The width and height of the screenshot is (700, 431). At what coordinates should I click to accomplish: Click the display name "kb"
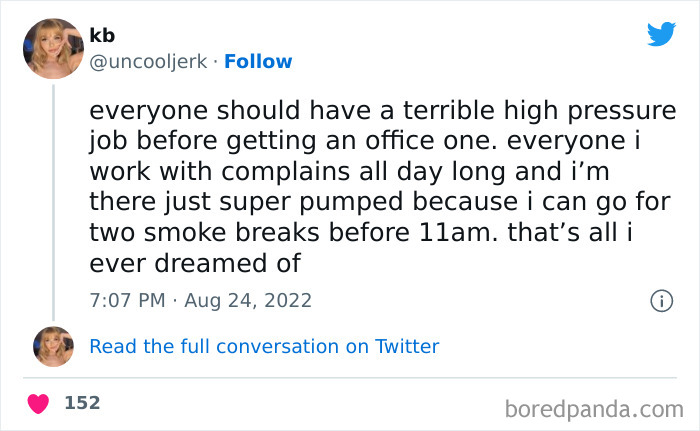pyautogui.click(x=102, y=36)
